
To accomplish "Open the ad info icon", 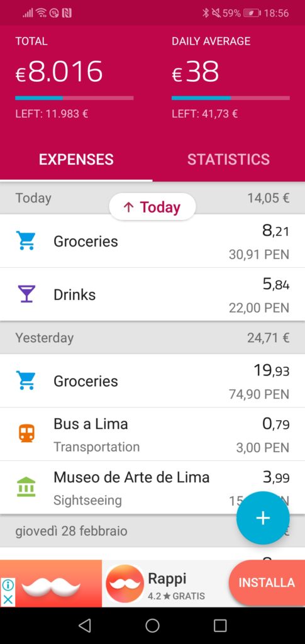I will (8, 584).
